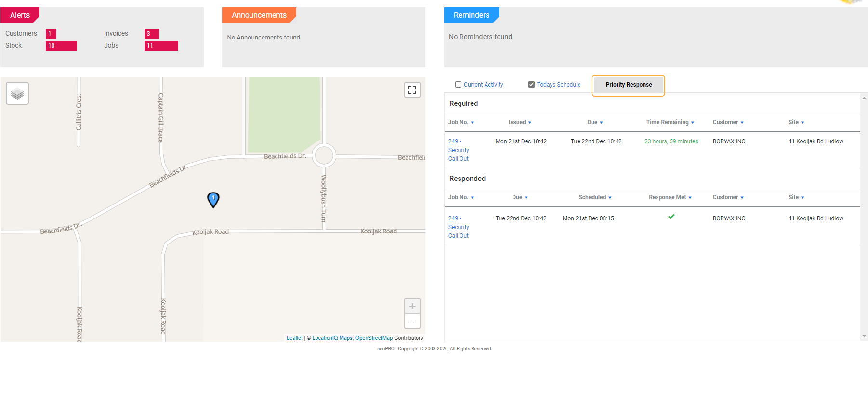868x411 pixels.
Task: Sort Responded table by Scheduled column
Action: tap(594, 197)
